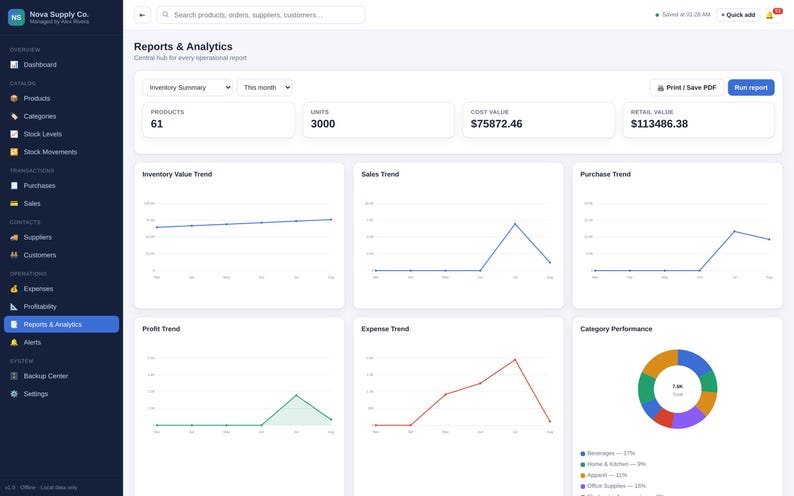Screen dimensions: 794x496
Task: Click the Expenses money bag icon
Action: coord(14,289)
